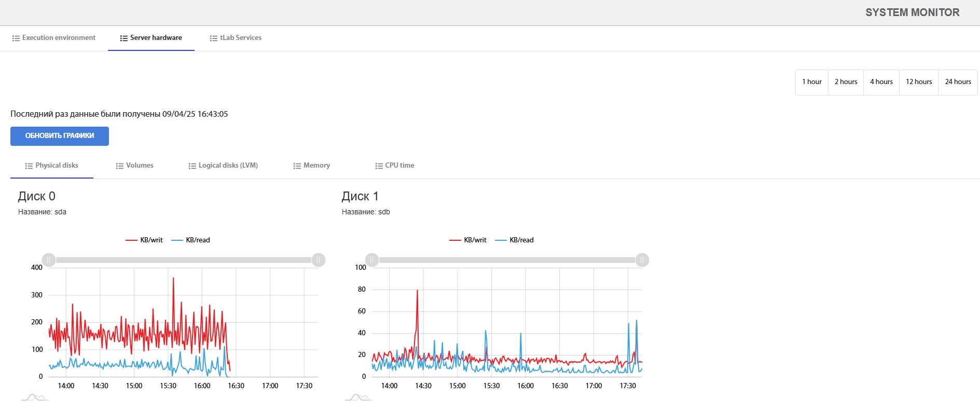Toggle KB/read series in Disk 0 legend
980x410 pixels.
[x=191, y=240]
